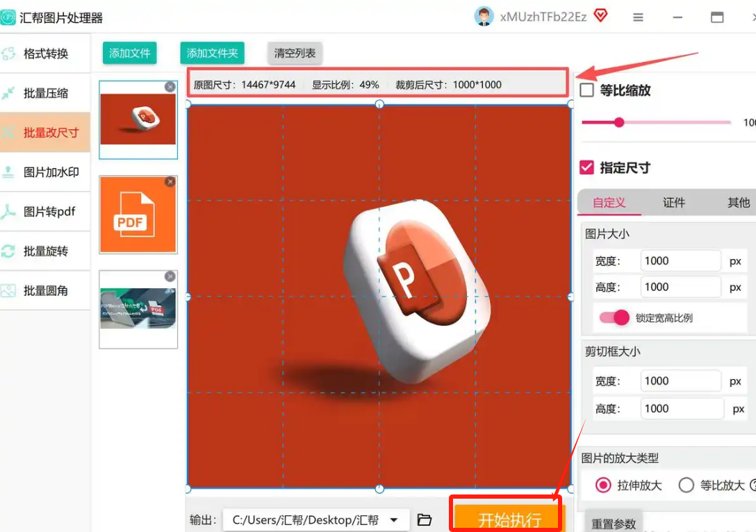Click the 批量压缩 sidebar icon
Image resolution: width=756 pixels, height=532 pixels.
point(8,93)
